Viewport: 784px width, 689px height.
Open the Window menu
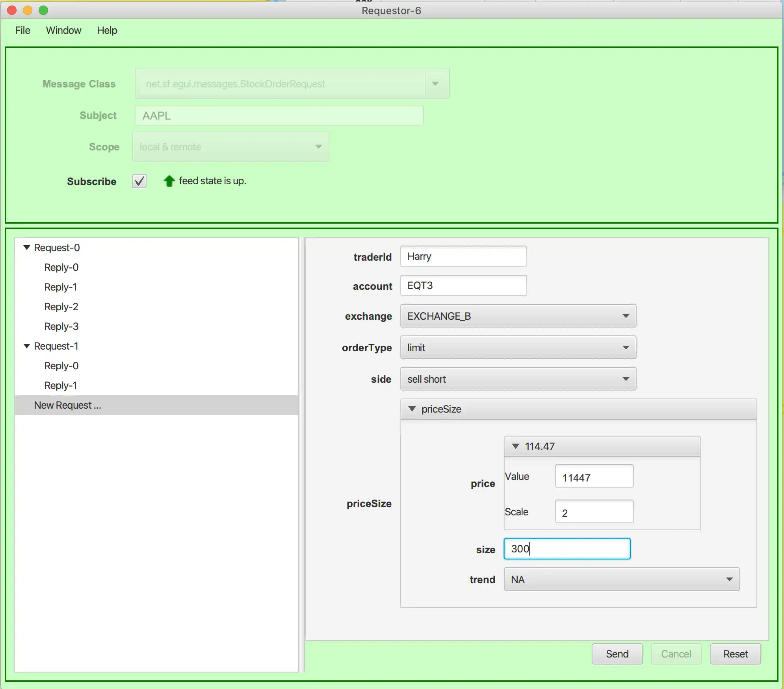64,30
